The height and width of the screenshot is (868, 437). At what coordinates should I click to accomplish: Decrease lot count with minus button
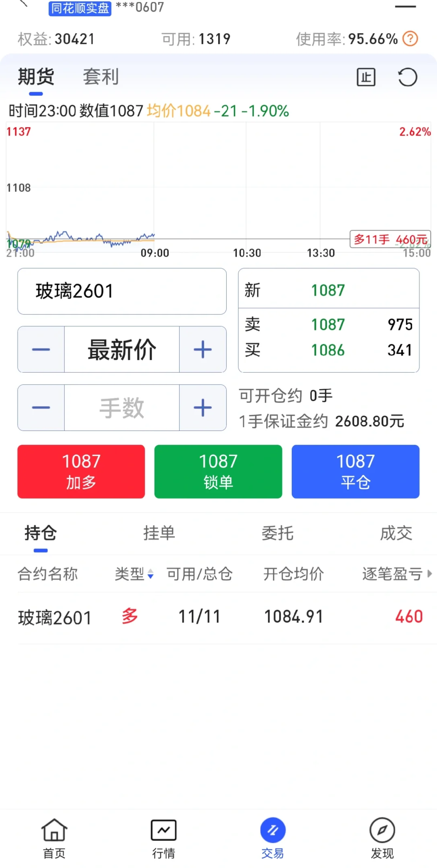tap(41, 407)
